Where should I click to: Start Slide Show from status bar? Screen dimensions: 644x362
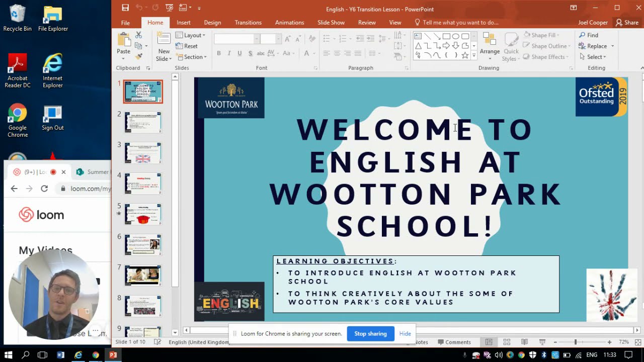point(542,342)
